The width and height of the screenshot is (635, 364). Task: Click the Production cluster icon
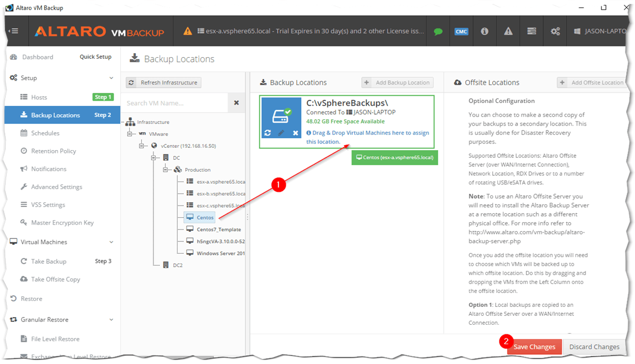[x=178, y=170]
